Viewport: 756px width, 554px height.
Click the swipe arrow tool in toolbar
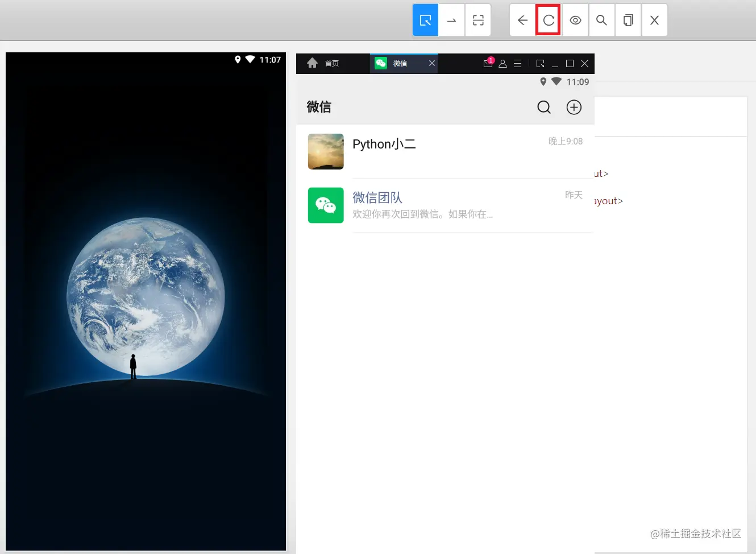(x=452, y=20)
